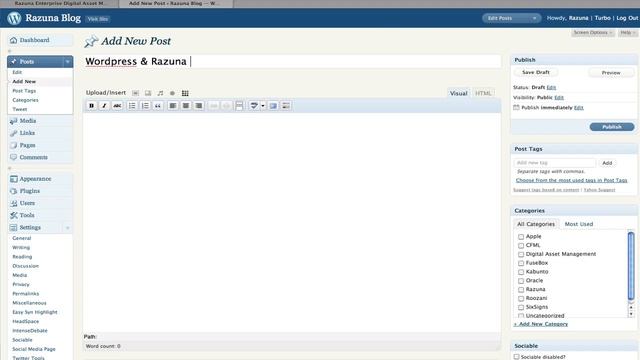Show the kitchen sink toolbar
Image resolution: width=640 pixels, height=360 pixels.
286,106
